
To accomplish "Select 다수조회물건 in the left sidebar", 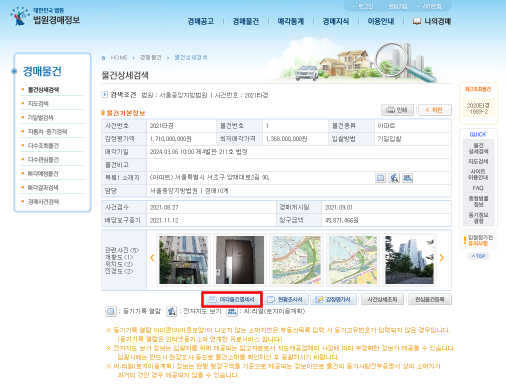I will [43, 146].
